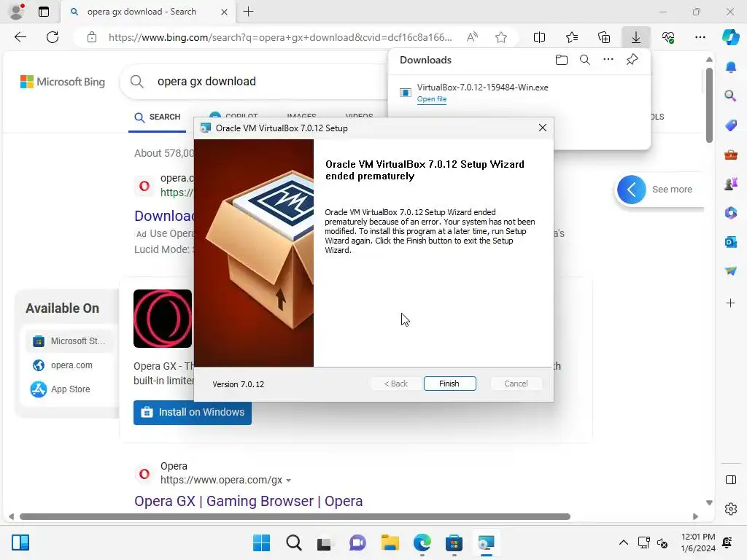Open sidebar Tools briefcase icon
Screen dimensions: 747x560
pyautogui.click(x=731, y=155)
